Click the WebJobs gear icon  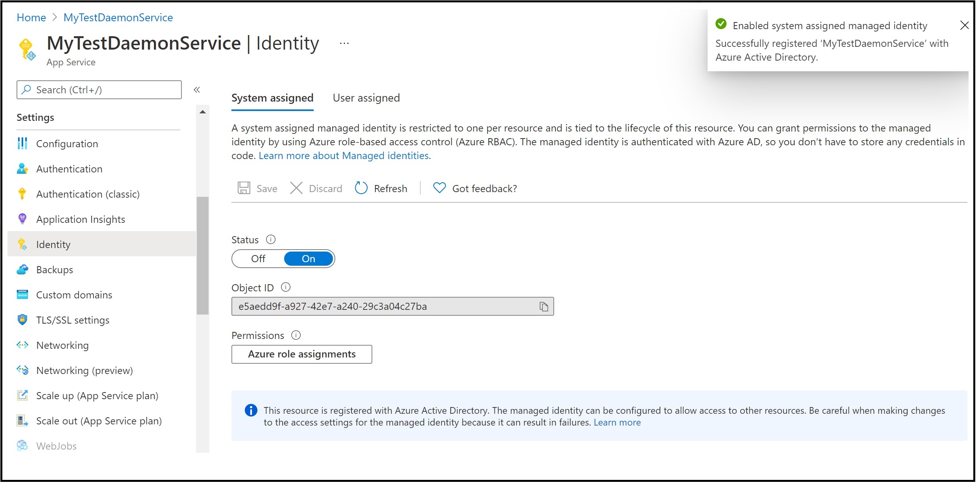point(22,446)
